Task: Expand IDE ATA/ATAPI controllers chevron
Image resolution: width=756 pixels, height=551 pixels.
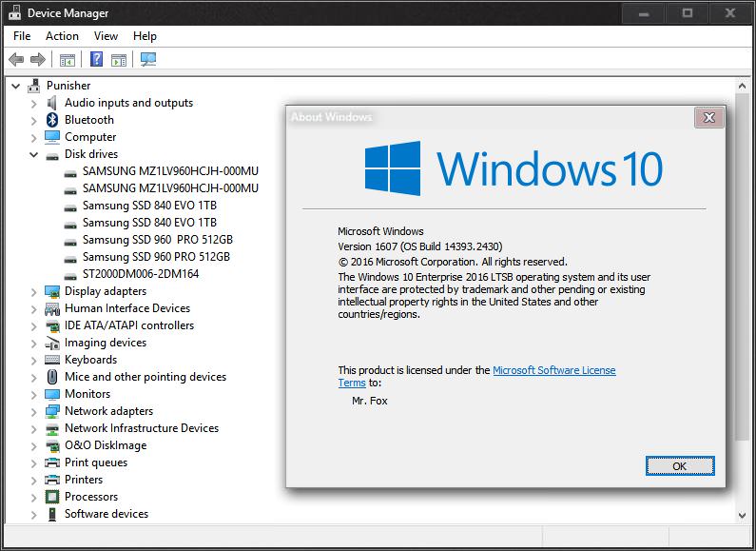Action: (x=33, y=326)
